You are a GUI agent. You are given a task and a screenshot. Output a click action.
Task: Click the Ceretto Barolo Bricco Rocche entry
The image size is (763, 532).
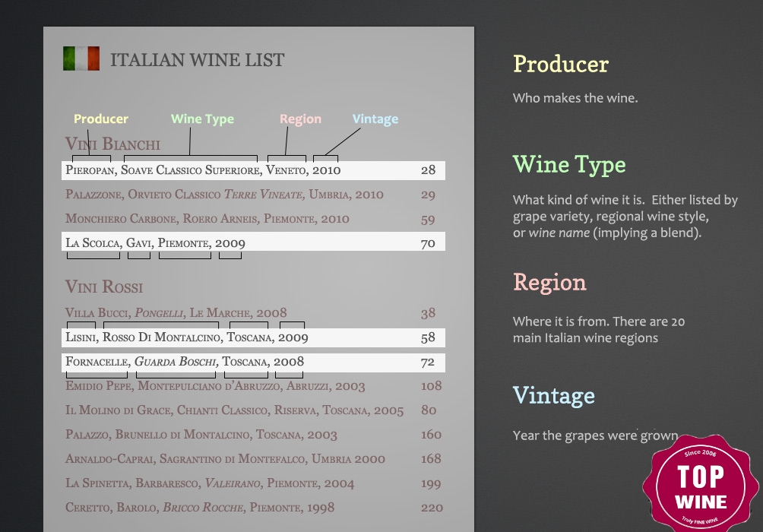(200, 508)
